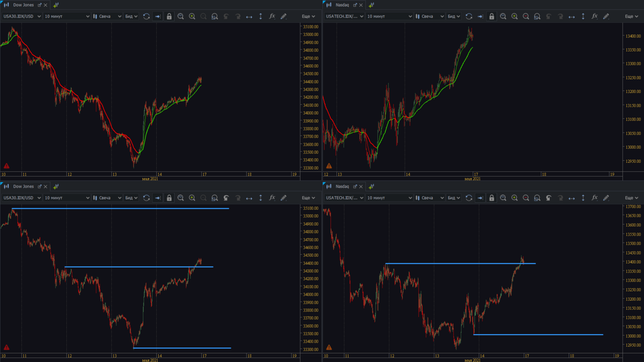Open Бид price side dropdown in top-left chart
Screen dimensions: 644x362
(131, 16)
